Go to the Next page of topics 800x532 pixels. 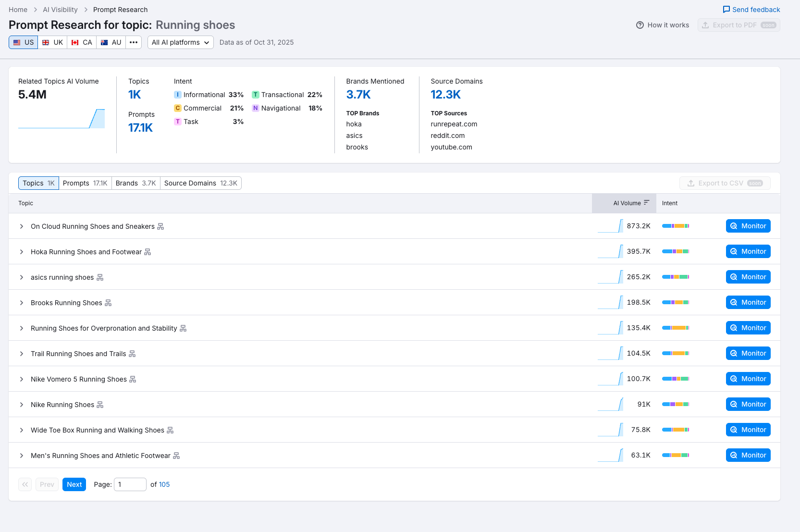coord(74,484)
